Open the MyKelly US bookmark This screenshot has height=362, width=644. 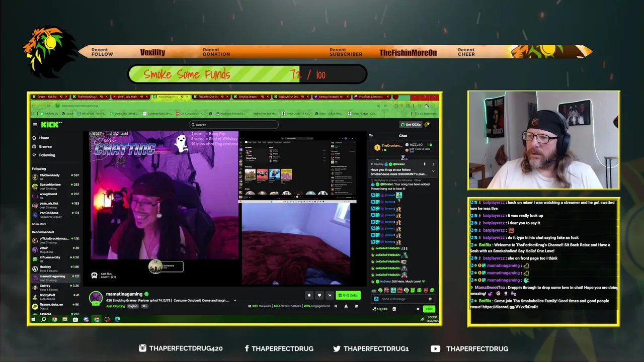50,114
